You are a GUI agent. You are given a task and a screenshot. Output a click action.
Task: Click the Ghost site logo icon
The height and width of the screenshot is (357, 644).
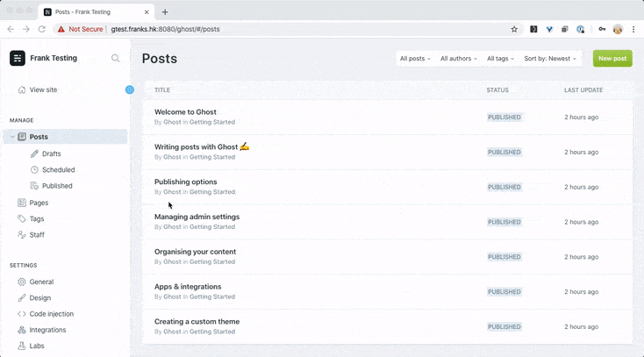[x=18, y=58]
